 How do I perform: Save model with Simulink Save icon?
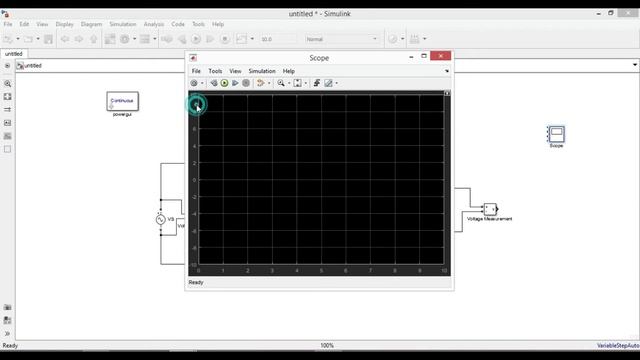click(x=48, y=39)
